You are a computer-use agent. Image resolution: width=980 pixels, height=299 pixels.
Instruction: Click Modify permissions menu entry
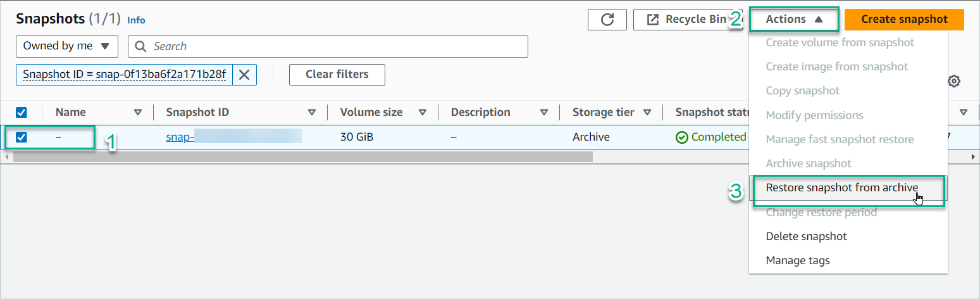[x=848, y=115]
